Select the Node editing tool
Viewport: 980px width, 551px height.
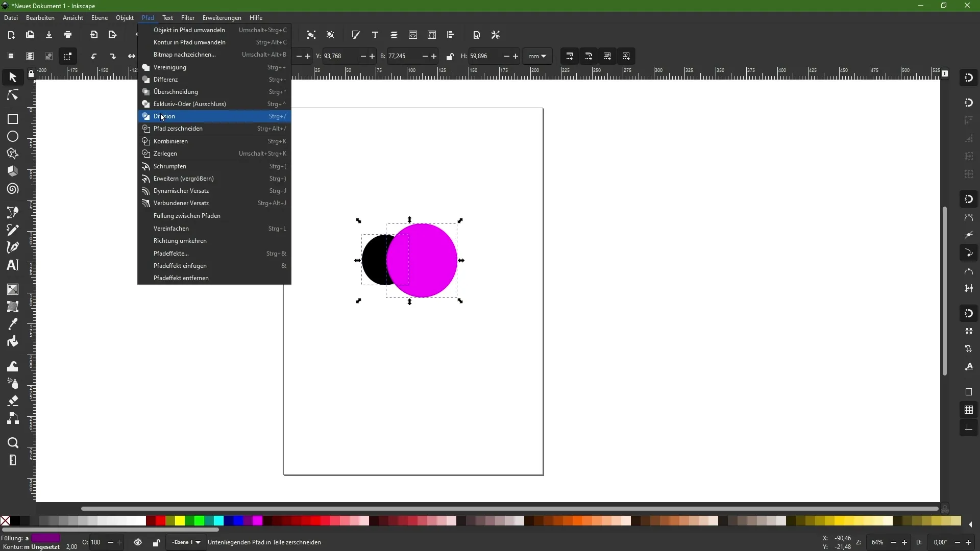(x=13, y=95)
